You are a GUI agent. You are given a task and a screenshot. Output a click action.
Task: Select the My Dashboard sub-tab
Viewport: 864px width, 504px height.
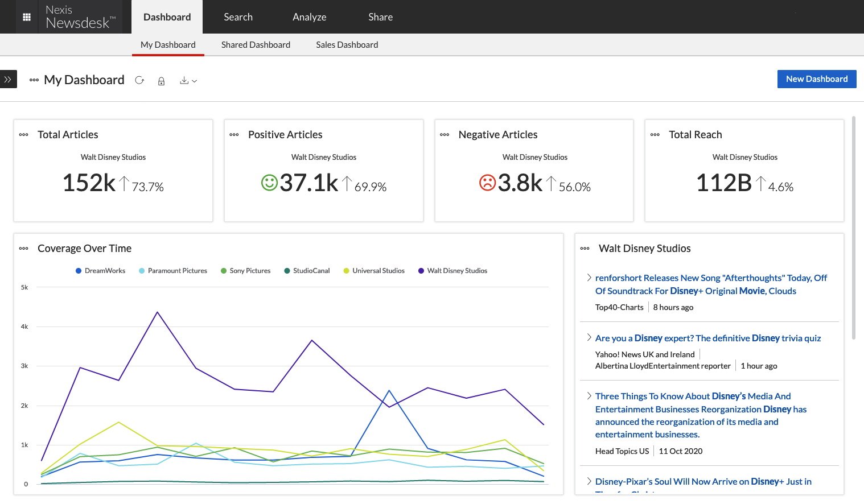click(168, 45)
